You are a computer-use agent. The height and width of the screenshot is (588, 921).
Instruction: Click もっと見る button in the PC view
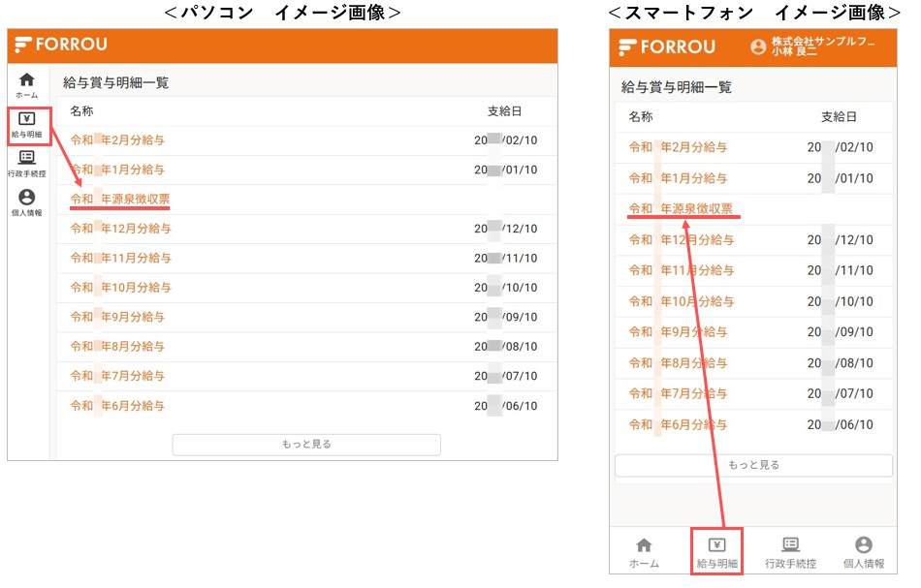coord(306,445)
